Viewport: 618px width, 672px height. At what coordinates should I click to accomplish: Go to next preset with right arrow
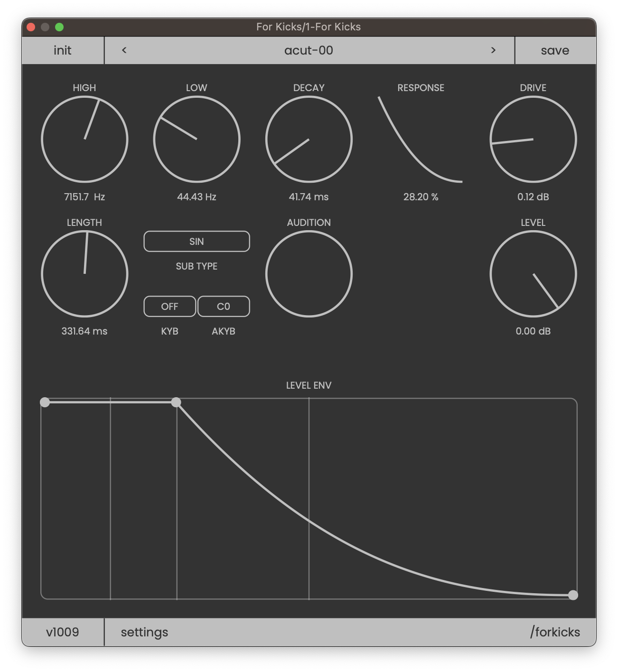click(493, 50)
